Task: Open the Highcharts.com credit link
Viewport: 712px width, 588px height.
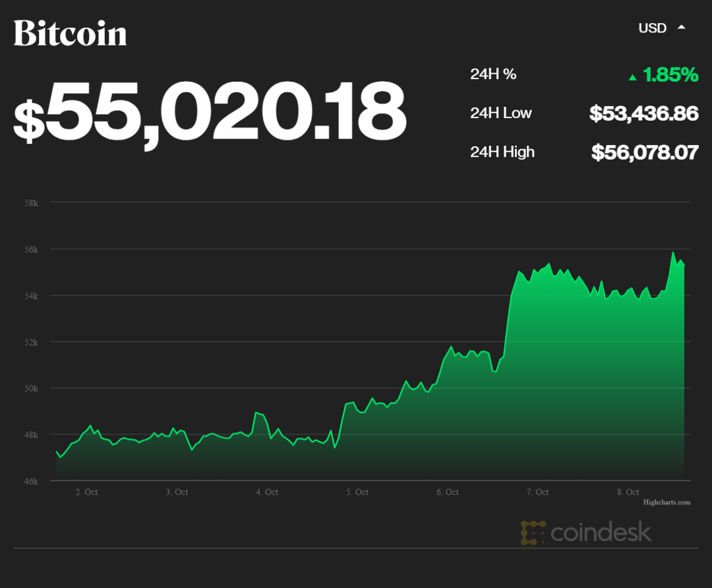Action: pos(667,502)
